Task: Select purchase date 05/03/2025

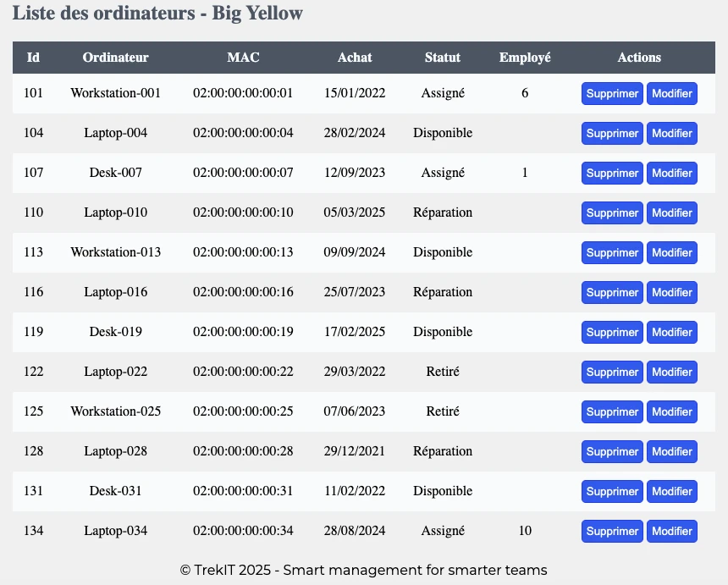Action: click(355, 212)
